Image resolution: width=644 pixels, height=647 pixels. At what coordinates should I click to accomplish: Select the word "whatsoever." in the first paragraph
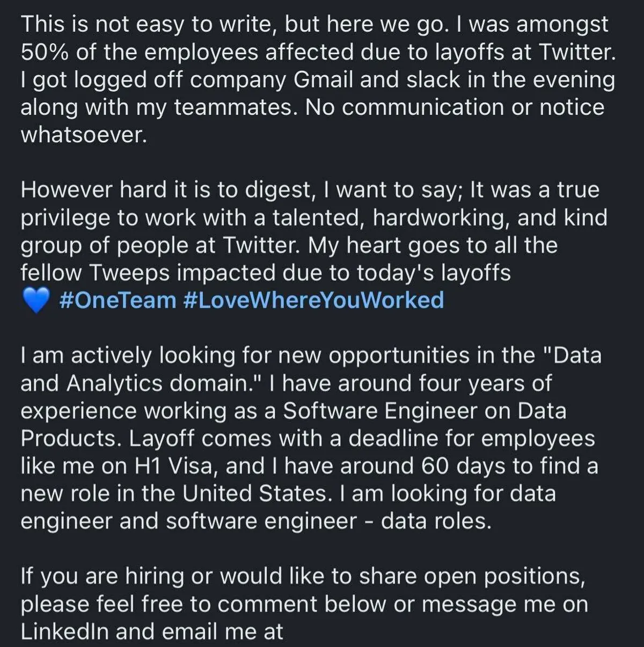pos(83,134)
